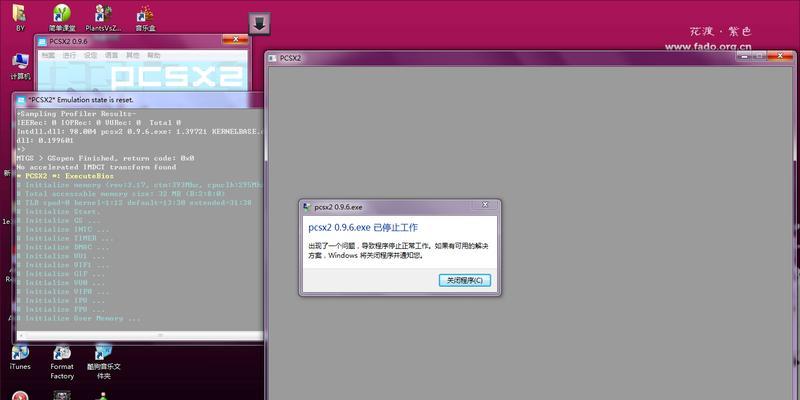Open the 语言 menu in PCSX2 0.9.6
Viewport: 800px width, 400px height.
[111, 55]
